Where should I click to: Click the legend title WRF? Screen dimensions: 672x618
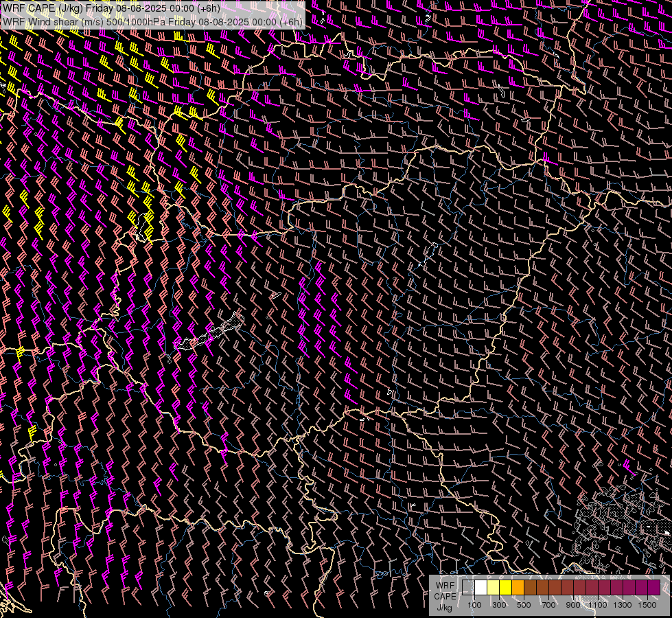tap(445, 586)
